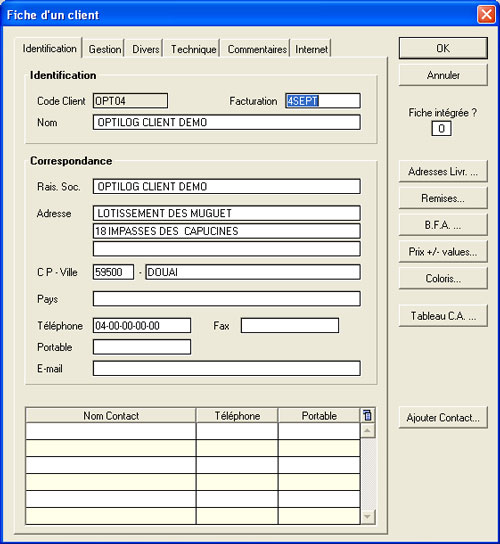500x544 pixels.
Task: Click Ajouter Contact button
Action: pos(443,418)
